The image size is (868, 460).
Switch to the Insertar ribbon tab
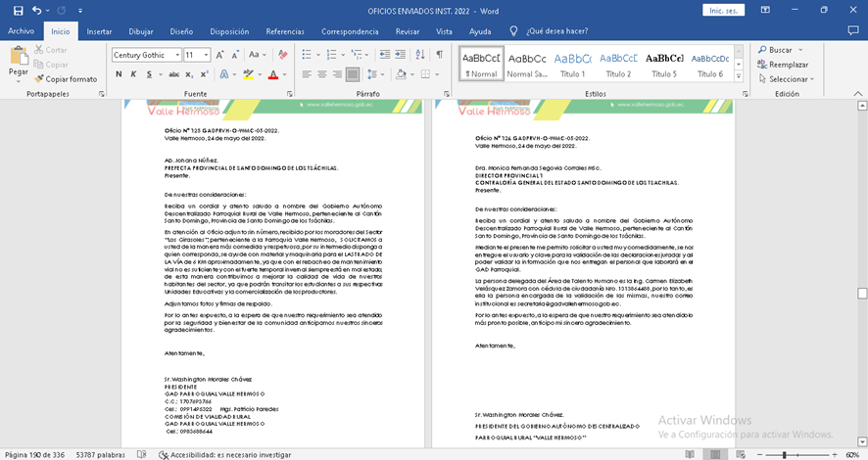tap(99, 31)
